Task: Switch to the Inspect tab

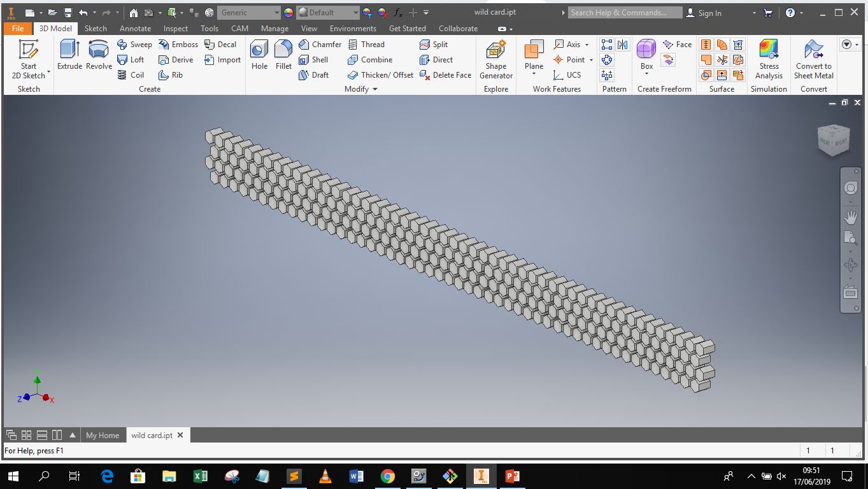Action: pyautogui.click(x=176, y=28)
